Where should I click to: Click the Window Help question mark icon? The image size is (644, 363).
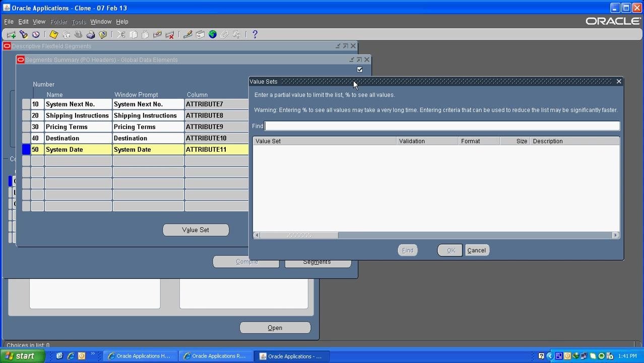click(x=255, y=34)
